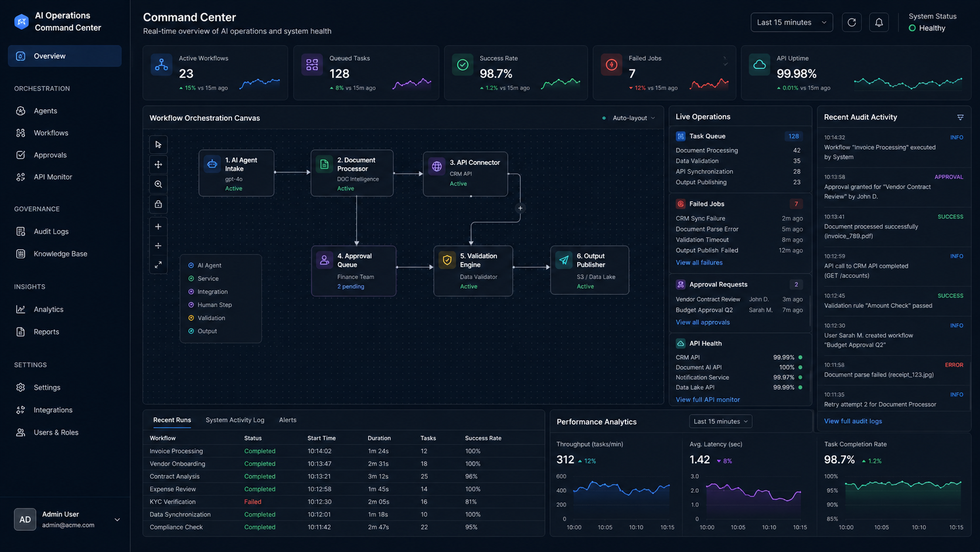Viewport: 980px width, 552px height.
Task: Open Audit Logs in sidebar
Action: click(64, 232)
